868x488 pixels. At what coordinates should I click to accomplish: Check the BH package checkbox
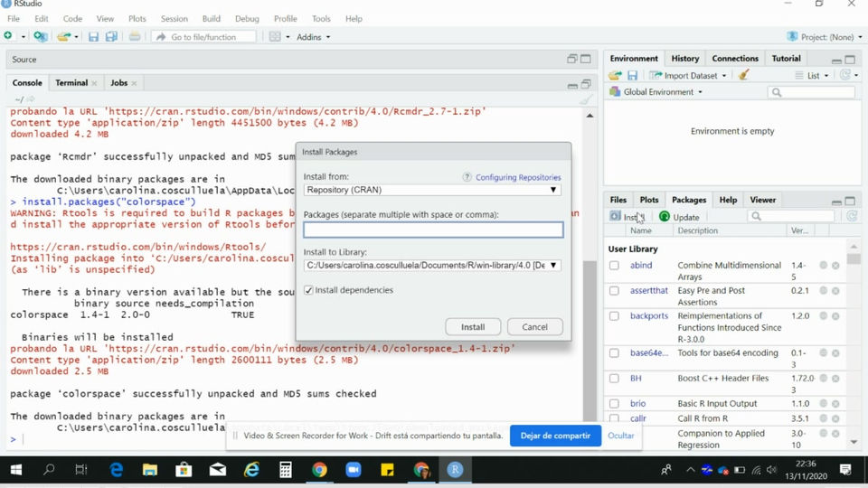pyautogui.click(x=614, y=379)
